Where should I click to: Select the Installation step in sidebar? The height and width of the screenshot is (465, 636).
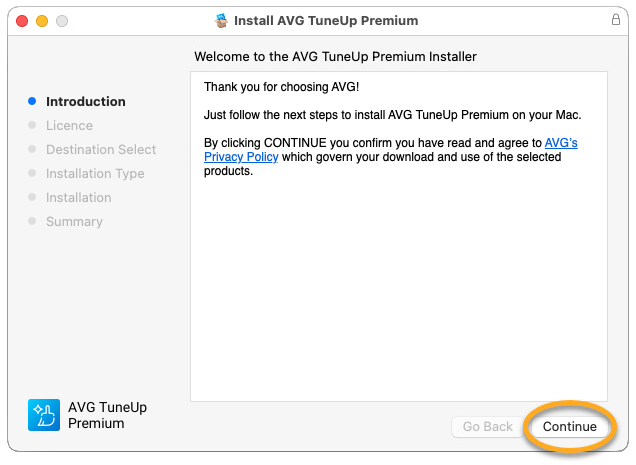[x=78, y=197]
